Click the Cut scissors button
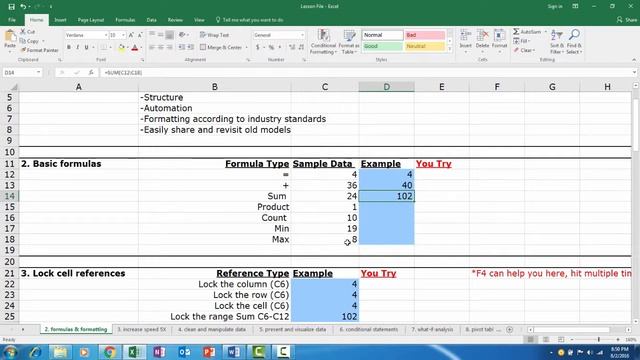Image resolution: width=640 pixels, height=360 pixels. 28,31
